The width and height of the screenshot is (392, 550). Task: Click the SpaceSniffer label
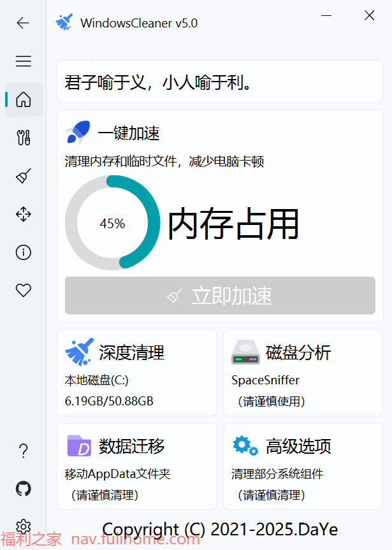(265, 380)
